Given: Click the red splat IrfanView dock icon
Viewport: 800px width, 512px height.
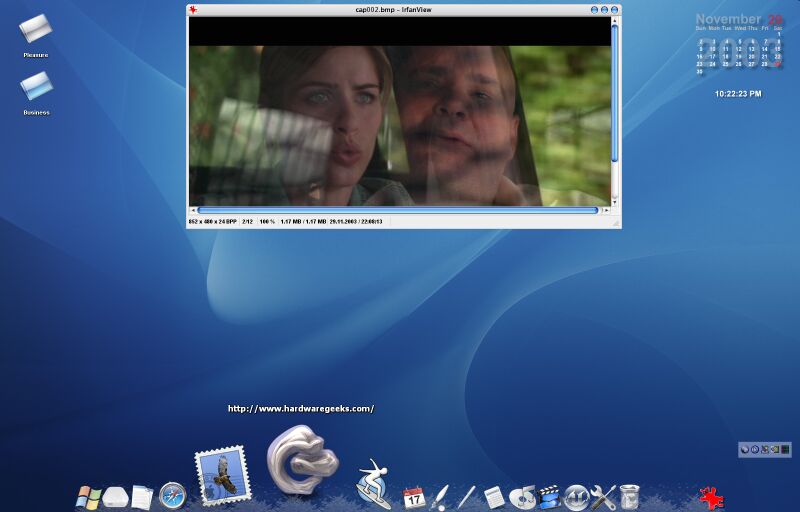Looking at the screenshot, I should pos(711,498).
